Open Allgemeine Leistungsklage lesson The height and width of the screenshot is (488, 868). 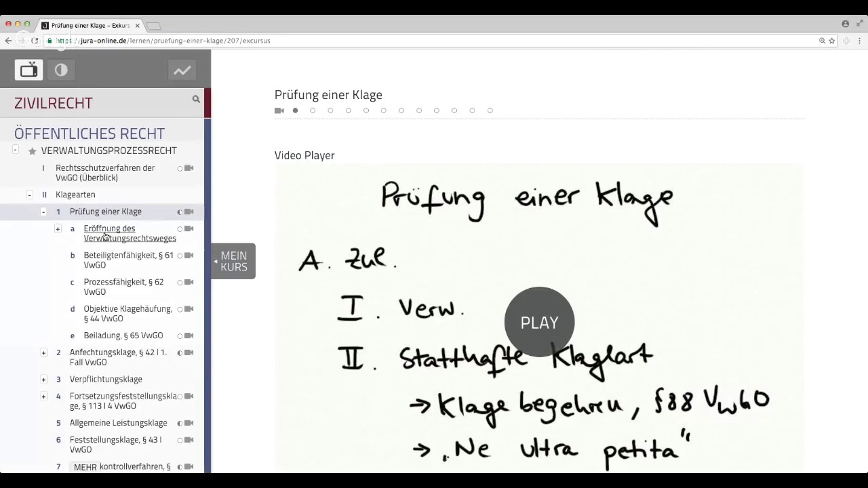coord(118,423)
